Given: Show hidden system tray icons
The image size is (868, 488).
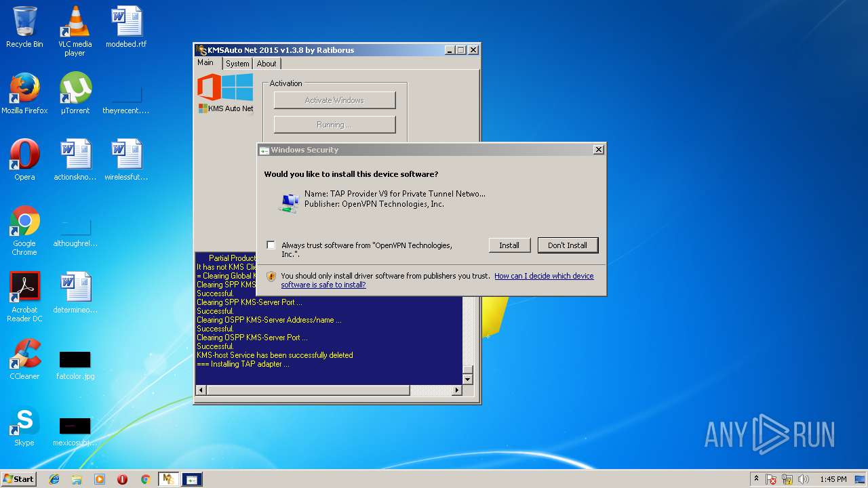Looking at the screenshot, I should click(x=756, y=479).
